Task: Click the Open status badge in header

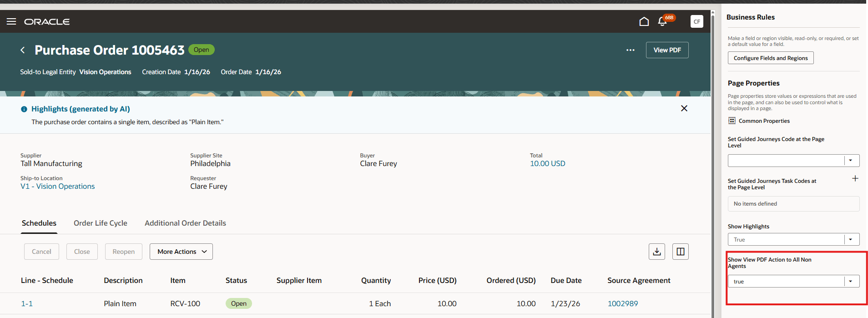Action: coord(202,50)
